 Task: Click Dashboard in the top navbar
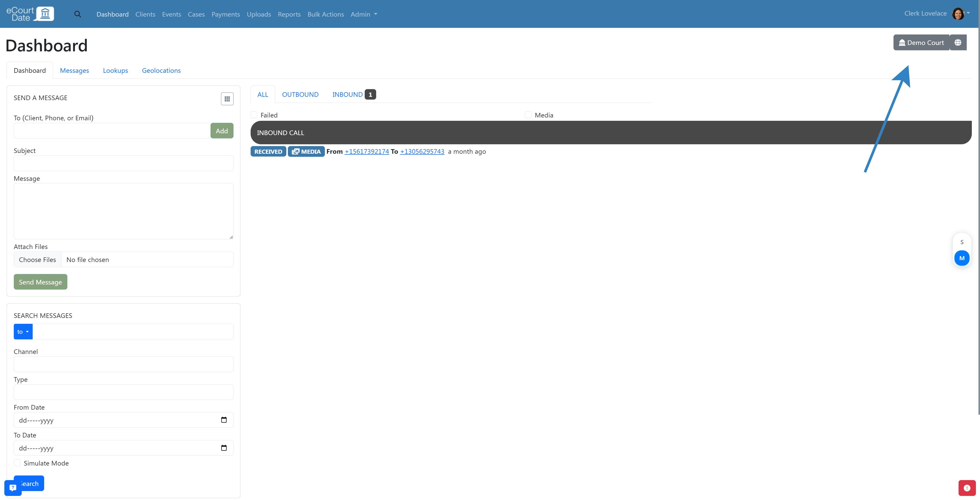point(112,14)
